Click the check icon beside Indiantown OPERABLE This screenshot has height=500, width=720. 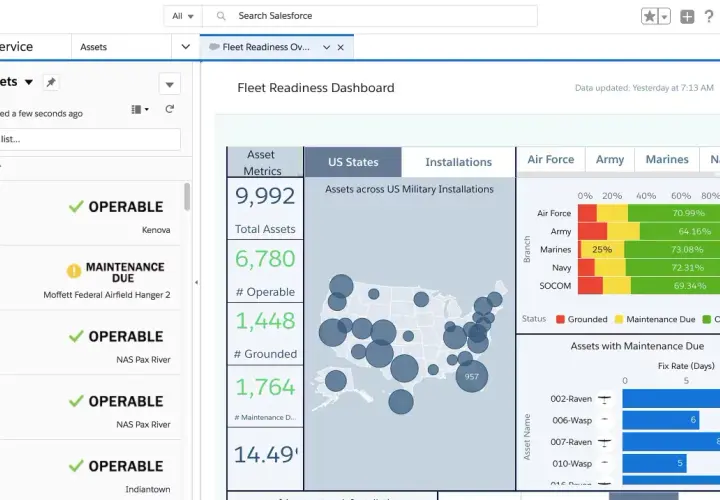click(x=76, y=466)
